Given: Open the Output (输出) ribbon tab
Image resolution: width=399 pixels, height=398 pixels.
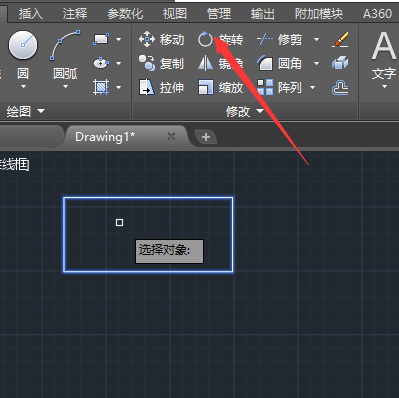Looking at the screenshot, I should point(263,14).
